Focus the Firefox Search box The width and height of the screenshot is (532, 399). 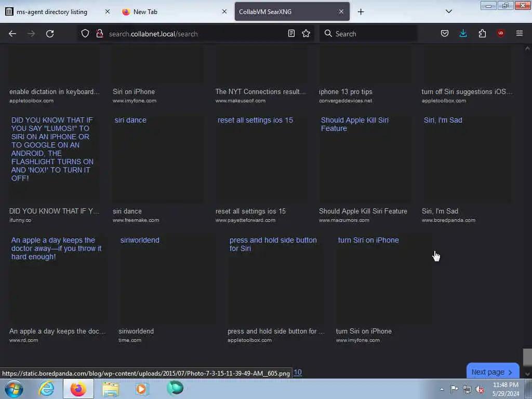click(368, 34)
